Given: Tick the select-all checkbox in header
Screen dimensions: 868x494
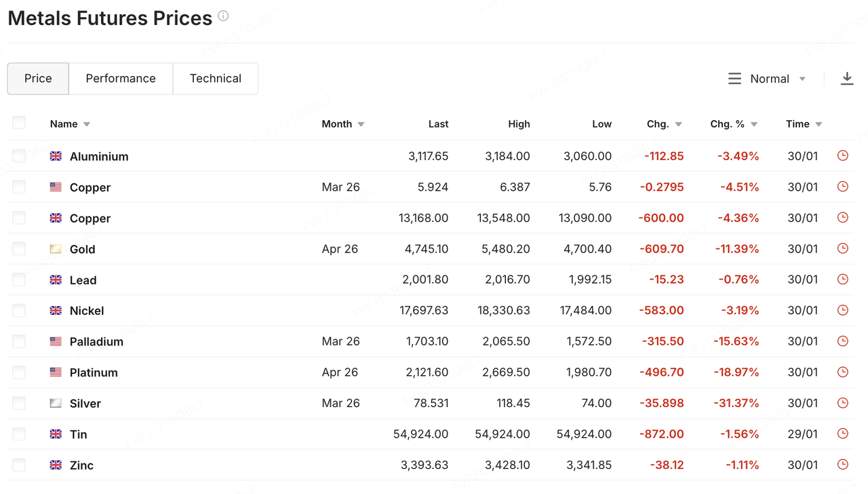Looking at the screenshot, I should click(x=19, y=123).
